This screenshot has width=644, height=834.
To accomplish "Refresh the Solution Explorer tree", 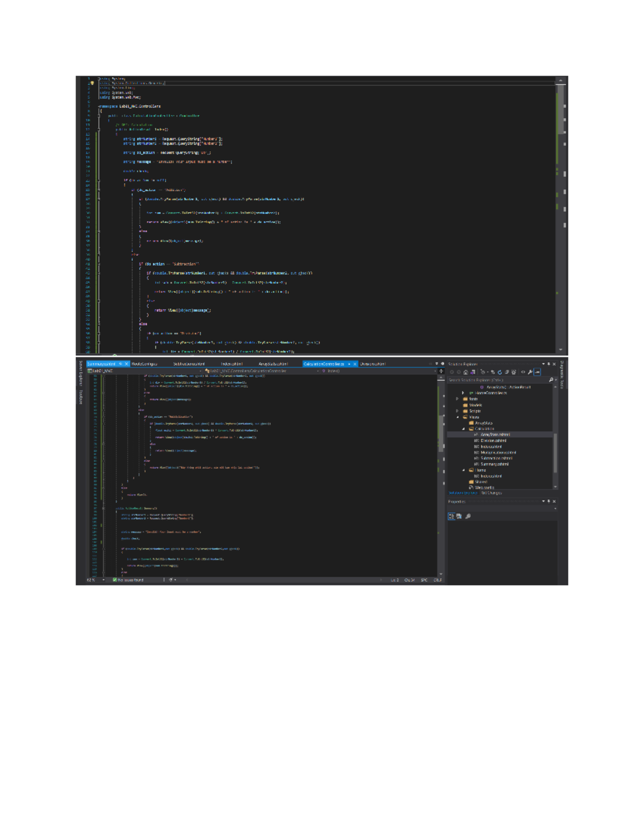I will (500, 372).
